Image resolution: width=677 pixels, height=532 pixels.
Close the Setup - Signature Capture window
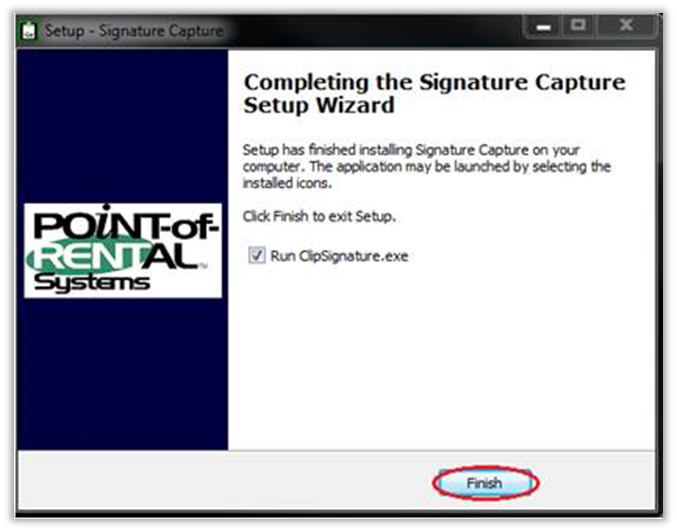pyautogui.click(x=626, y=27)
